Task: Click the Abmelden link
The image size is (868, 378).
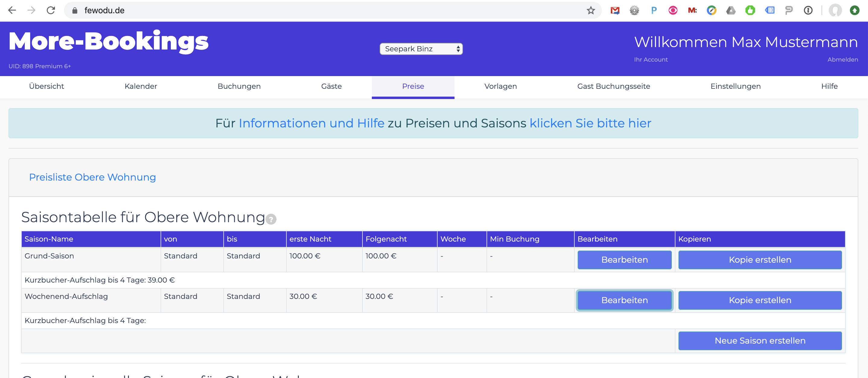Action: tap(842, 60)
